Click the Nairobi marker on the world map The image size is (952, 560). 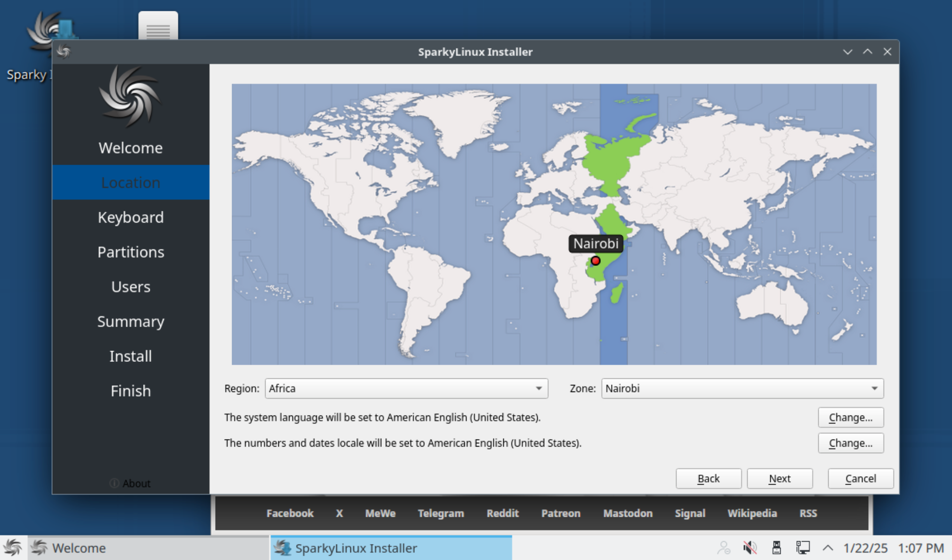coord(596,261)
